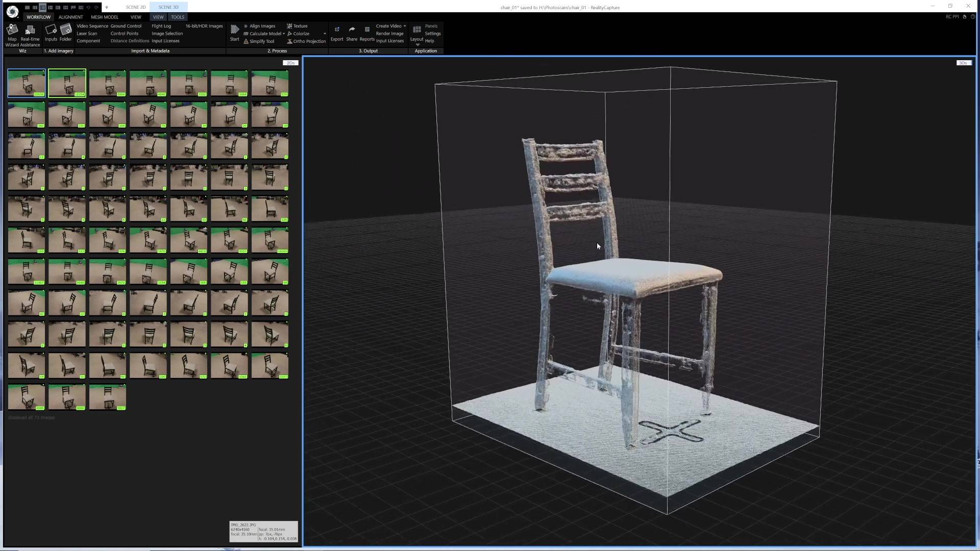Toggle the highlighted 1+1 layout icon in title bar

click(43, 7)
